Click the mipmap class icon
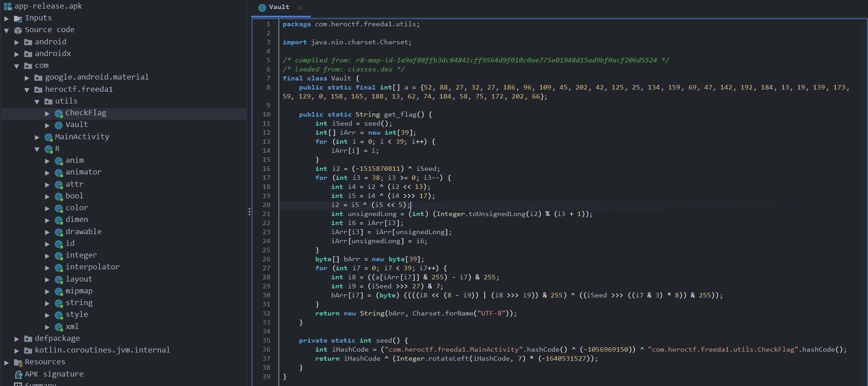Viewport: 868px width, 386px height. click(59, 291)
